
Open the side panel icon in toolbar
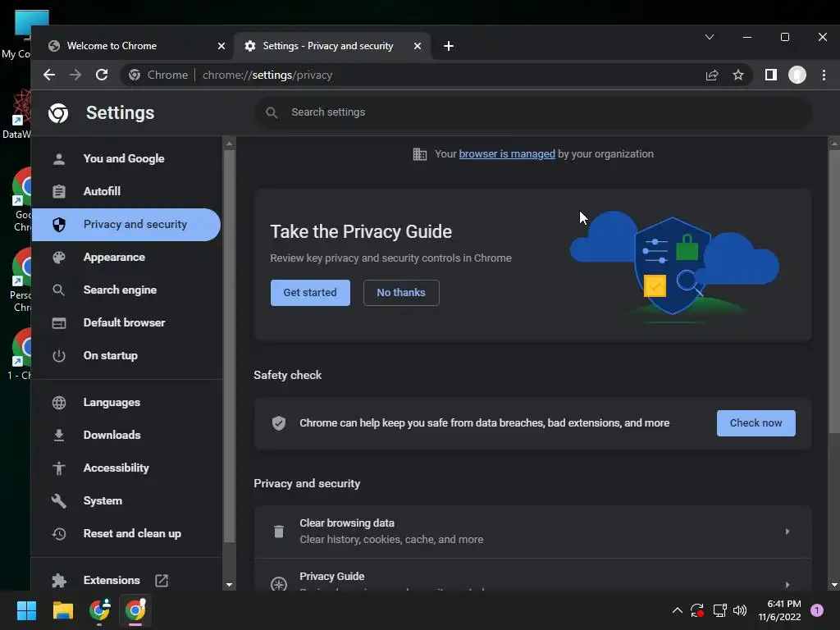(771, 75)
